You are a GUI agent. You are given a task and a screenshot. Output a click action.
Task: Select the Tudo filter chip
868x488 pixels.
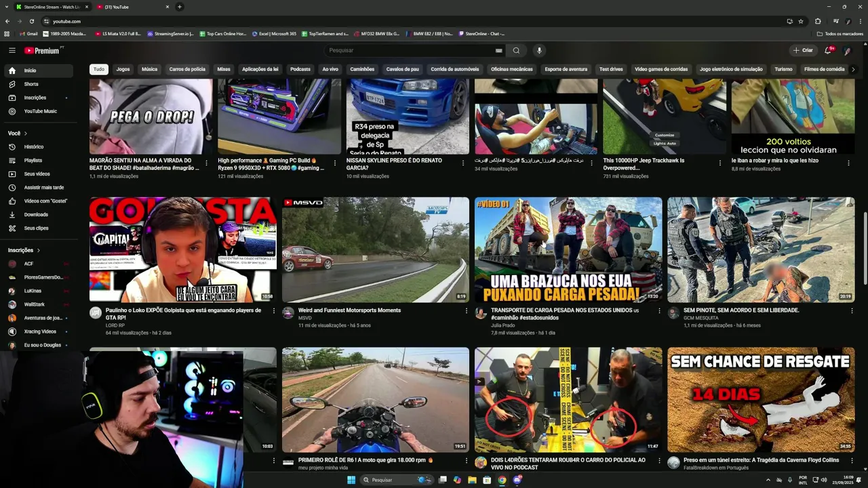[x=99, y=69]
